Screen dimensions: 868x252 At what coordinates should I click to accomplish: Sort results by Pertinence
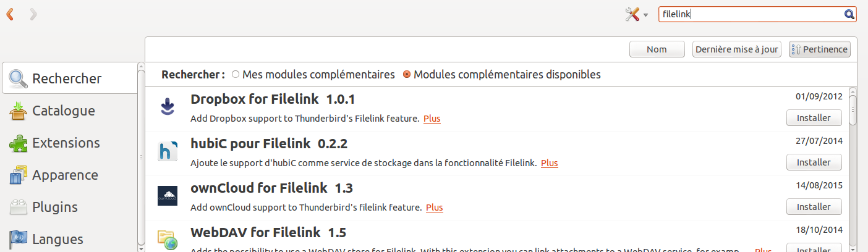[x=820, y=49]
